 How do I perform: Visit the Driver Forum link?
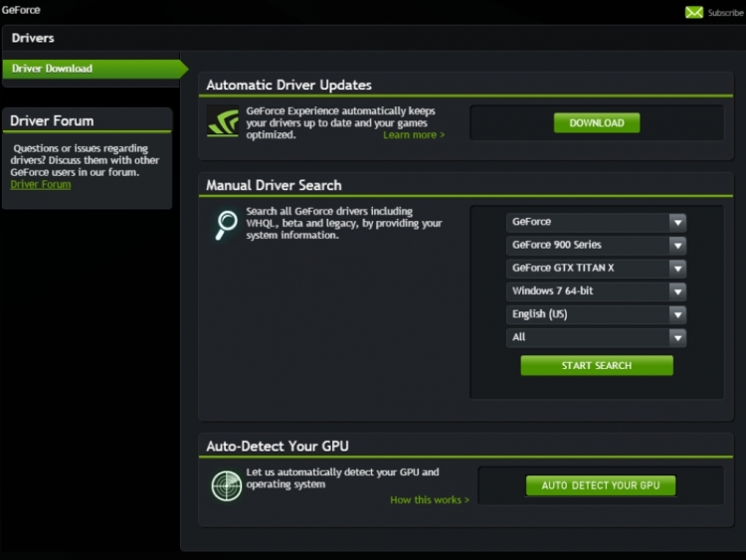click(x=41, y=185)
